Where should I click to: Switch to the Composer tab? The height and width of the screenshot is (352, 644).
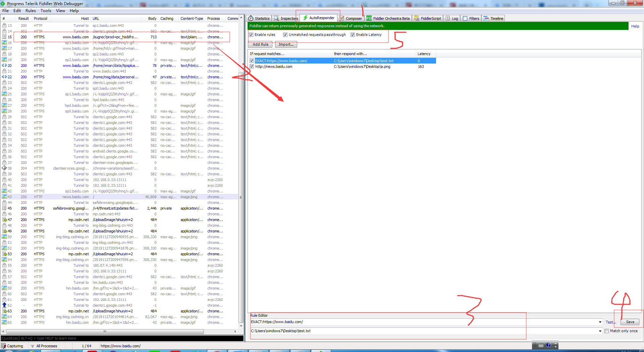point(351,18)
